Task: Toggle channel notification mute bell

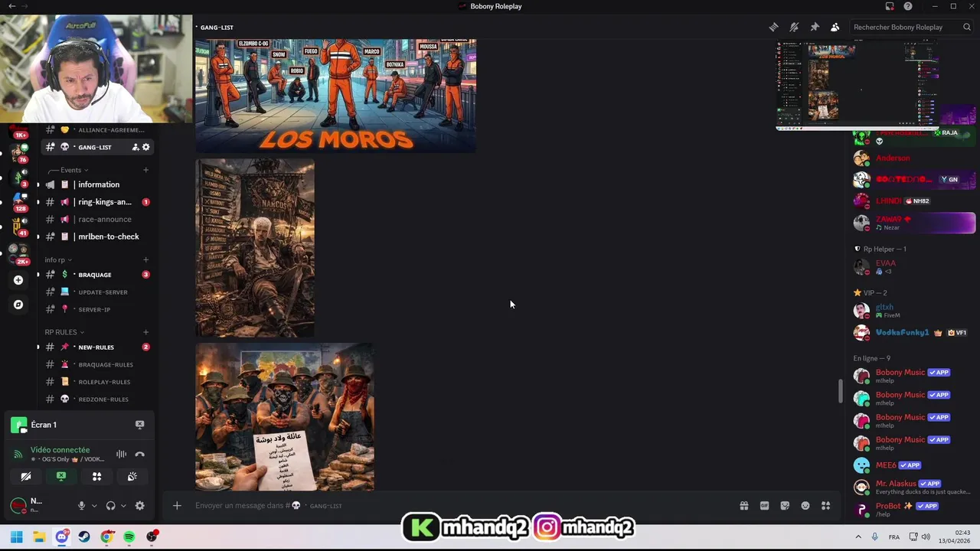Action: click(794, 27)
